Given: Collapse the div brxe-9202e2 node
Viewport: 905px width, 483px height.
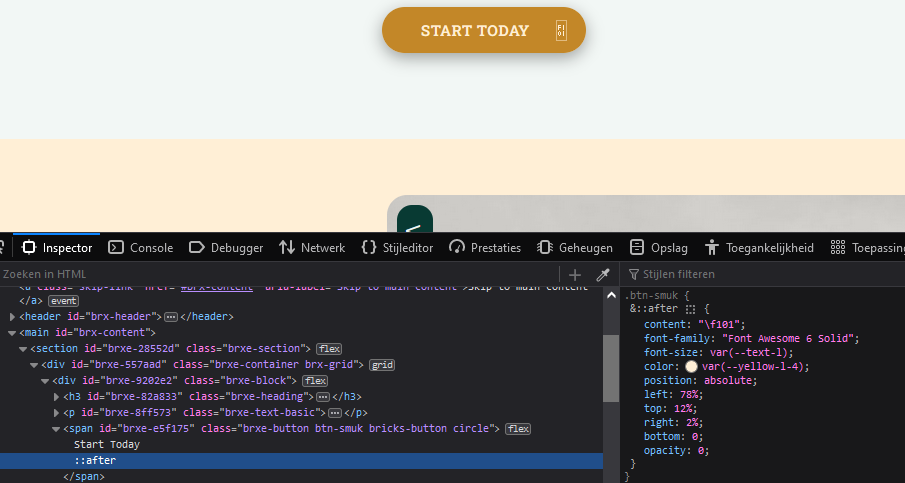Looking at the screenshot, I should click(x=45, y=381).
